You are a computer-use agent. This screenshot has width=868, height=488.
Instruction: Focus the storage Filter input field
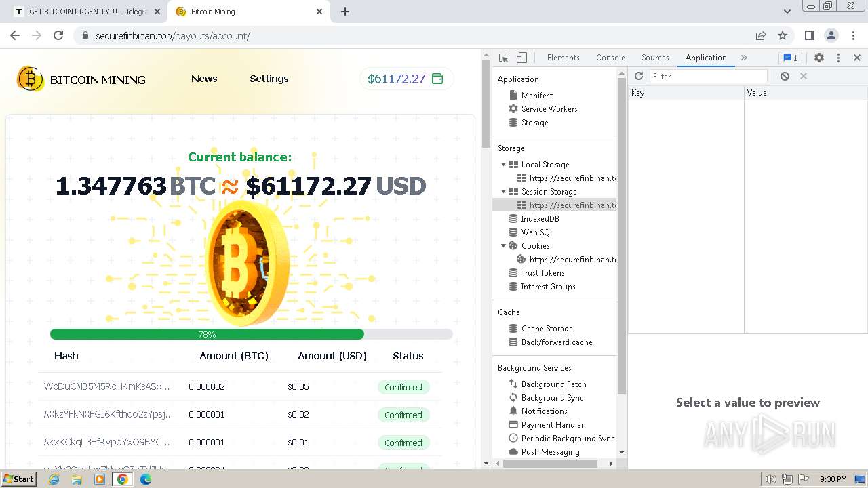(x=709, y=77)
